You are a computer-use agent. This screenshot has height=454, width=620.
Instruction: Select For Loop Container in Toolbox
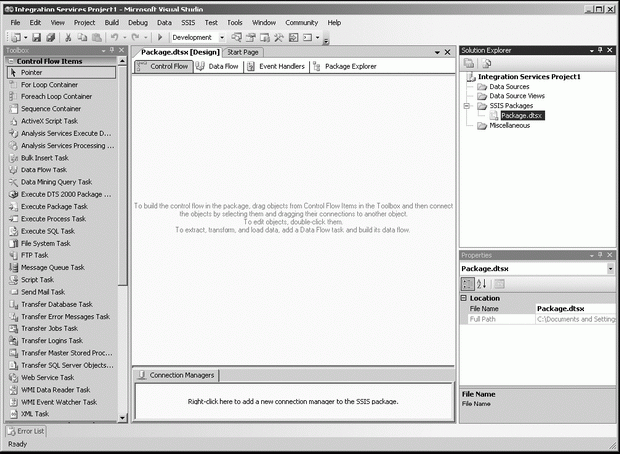[x=61, y=85]
